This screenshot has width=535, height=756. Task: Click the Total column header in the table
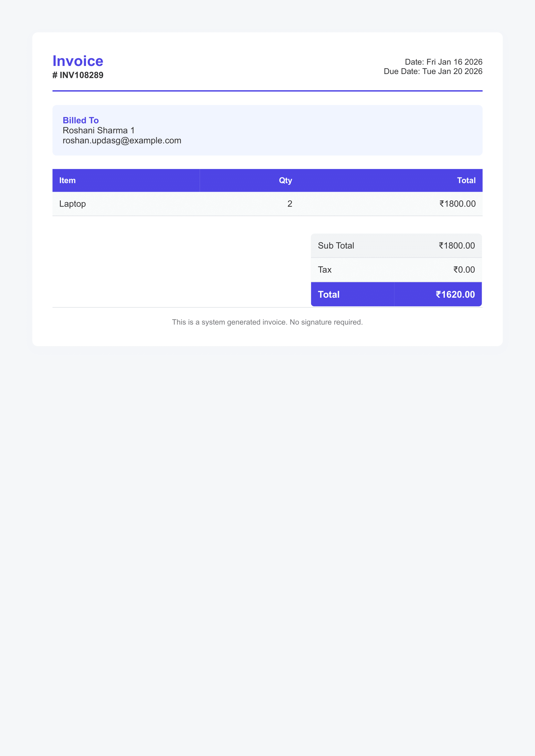[466, 180]
